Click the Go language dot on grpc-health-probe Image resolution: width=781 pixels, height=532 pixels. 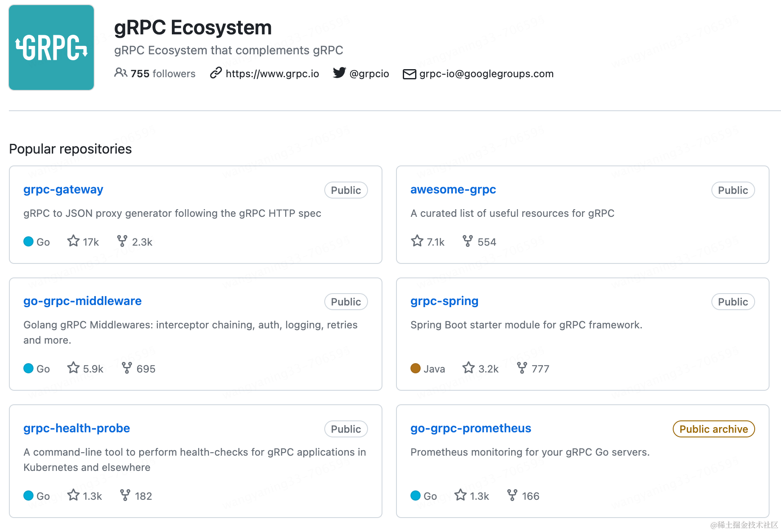pyautogui.click(x=28, y=496)
